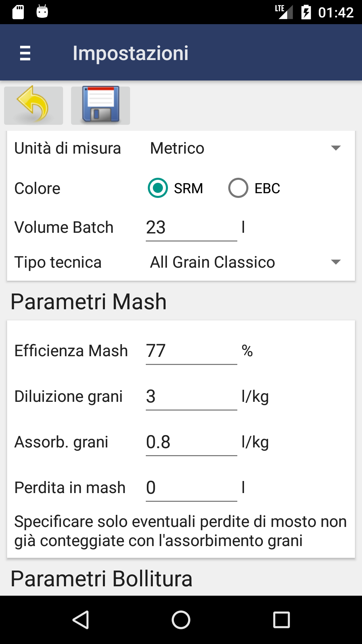Tap the Android home circle button

[x=181, y=620]
